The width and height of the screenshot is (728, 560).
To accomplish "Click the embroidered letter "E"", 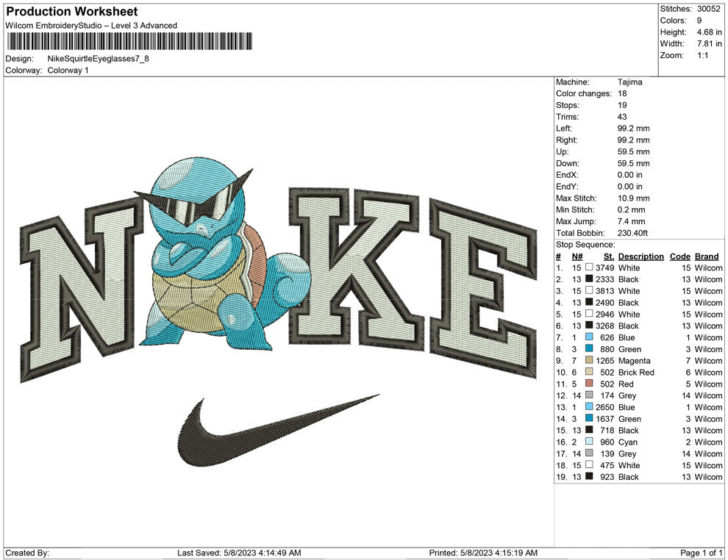I will pos(483,287).
